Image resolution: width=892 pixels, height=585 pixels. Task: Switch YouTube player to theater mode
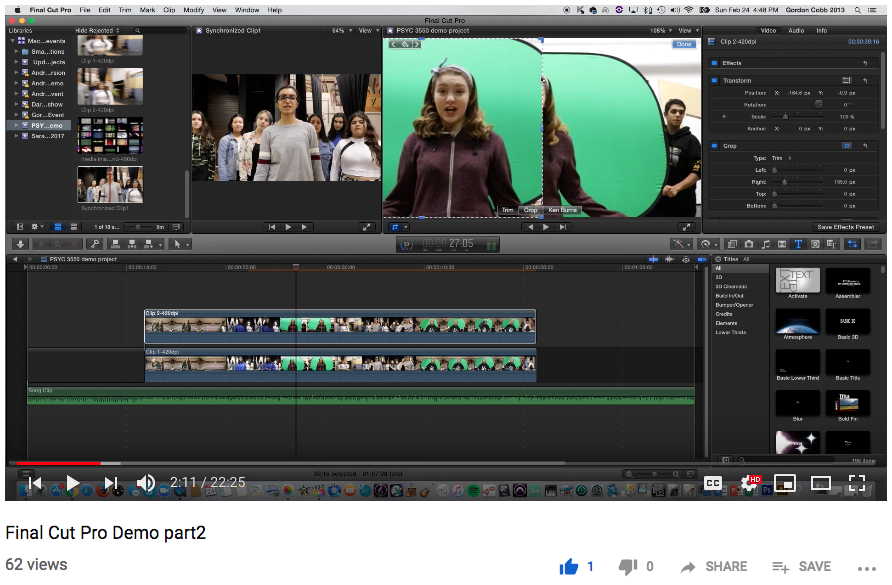pos(821,484)
